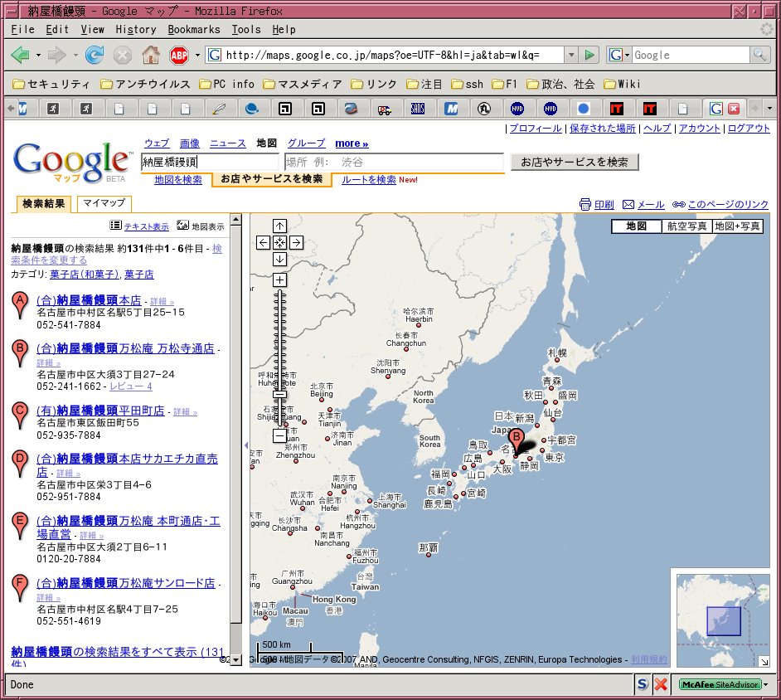Open the Back button history dropdown
This screenshot has width=781, height=700.
pyautogui.click(x=38, y=55)
